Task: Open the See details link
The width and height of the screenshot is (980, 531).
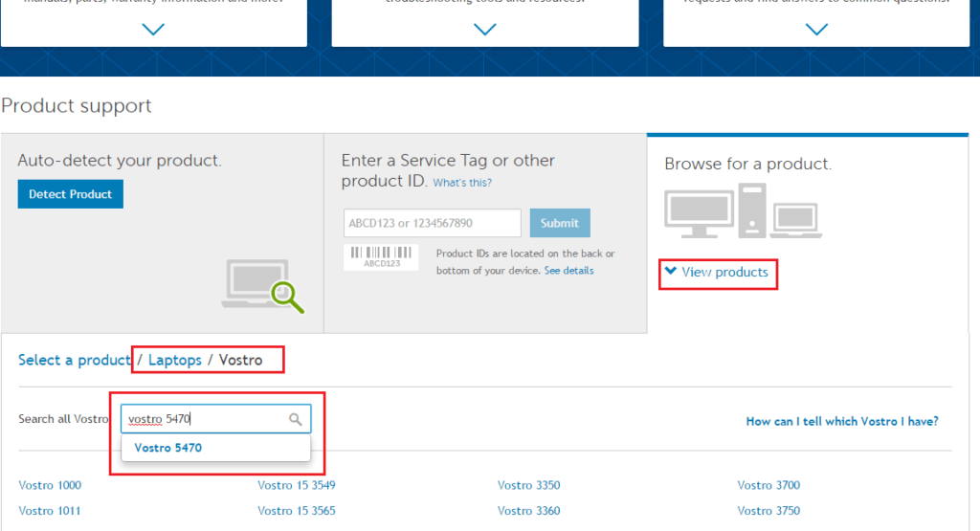Action: click(x=568, y=271)
